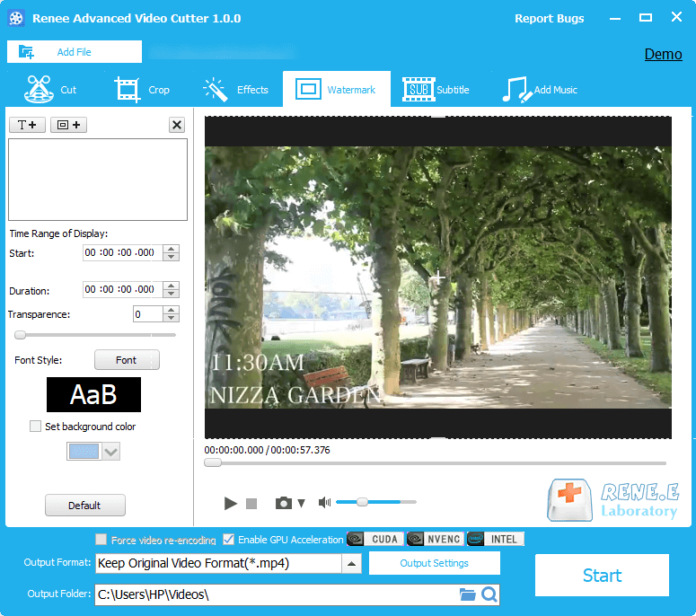Select the Watermark tab
The width and height of the screenshot is (696, 616).
click(x=337, y=89)
